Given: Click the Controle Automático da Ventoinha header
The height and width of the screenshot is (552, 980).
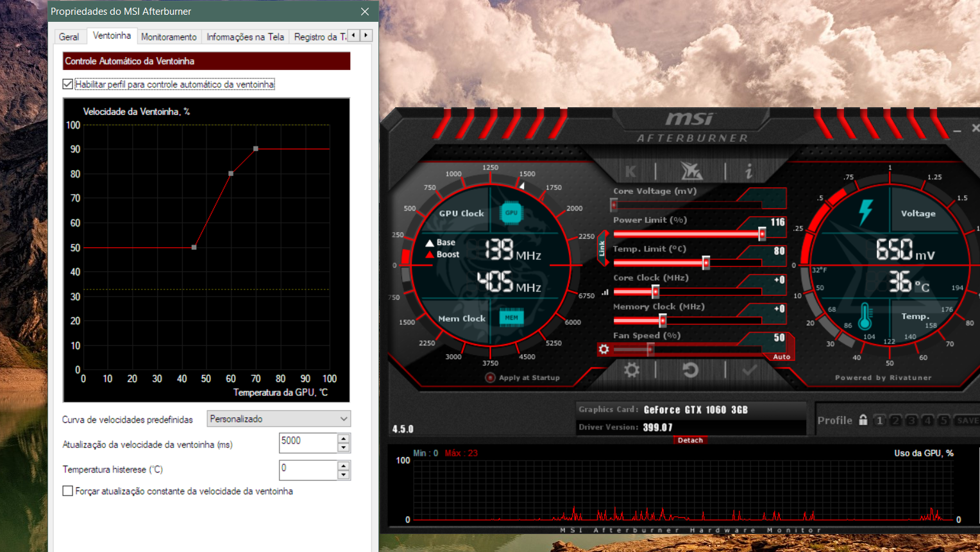Looking at the screenshot, I should pos(207,61).
